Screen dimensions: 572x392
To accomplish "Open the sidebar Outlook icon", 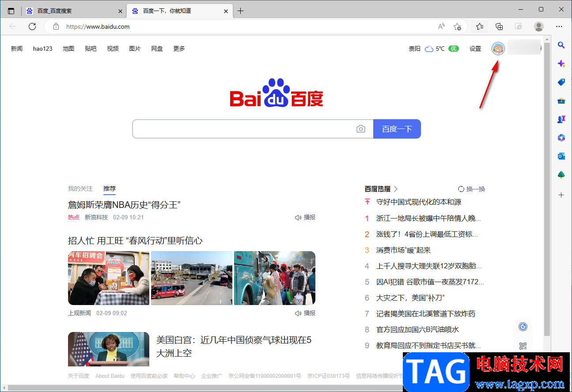I will [x=561, y=156].
